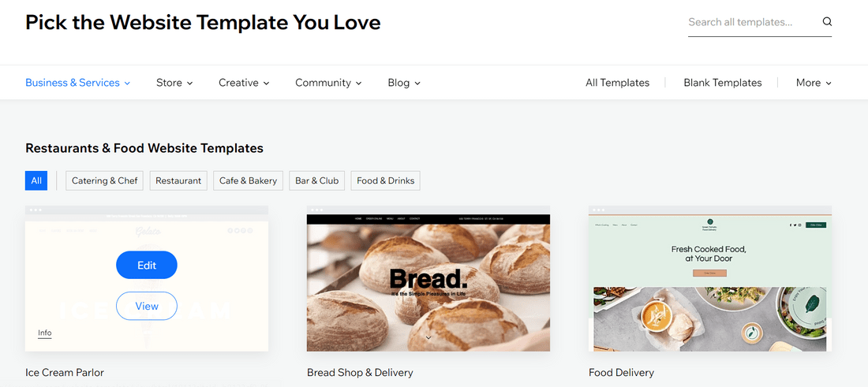Focus the Search all templates field
The height and width of the screenshot is (387, 868).
[x=753, y=22]
